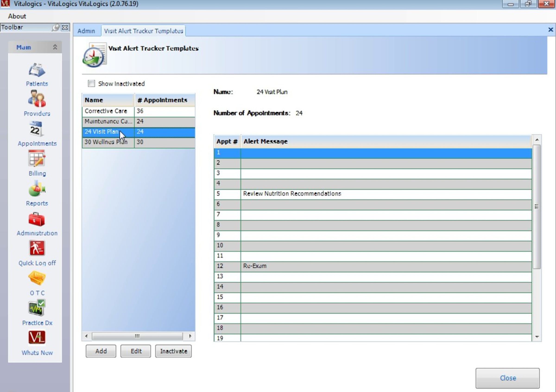
Task: Open the Appointments calendar icon
Action: [x=36, y=129]
